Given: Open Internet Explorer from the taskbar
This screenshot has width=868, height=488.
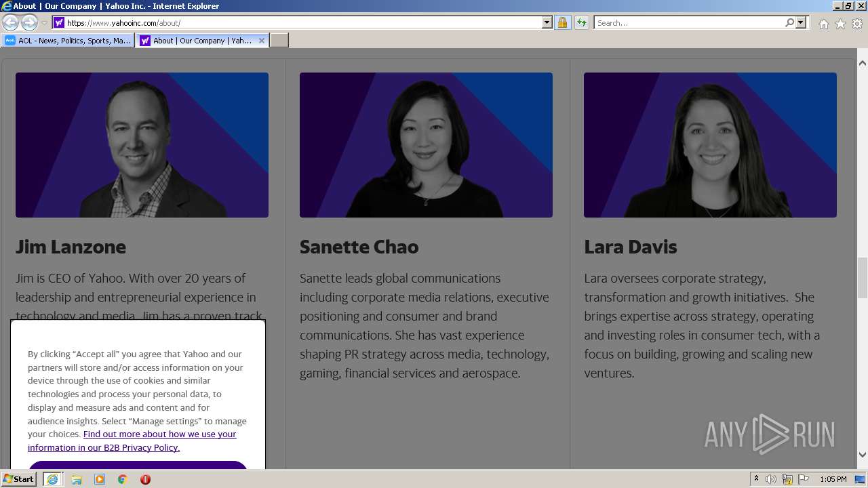Looking at the screenshot, I should tap(52, 479).
